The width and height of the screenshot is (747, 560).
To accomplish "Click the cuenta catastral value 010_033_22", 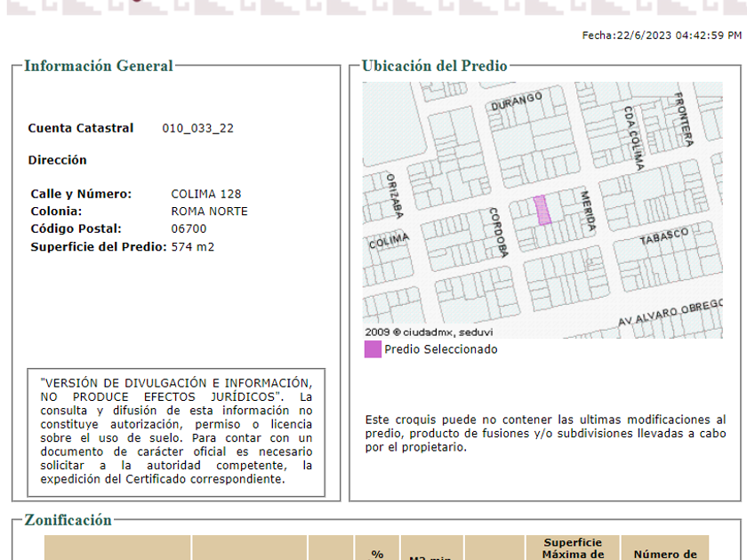I will 197,128.
